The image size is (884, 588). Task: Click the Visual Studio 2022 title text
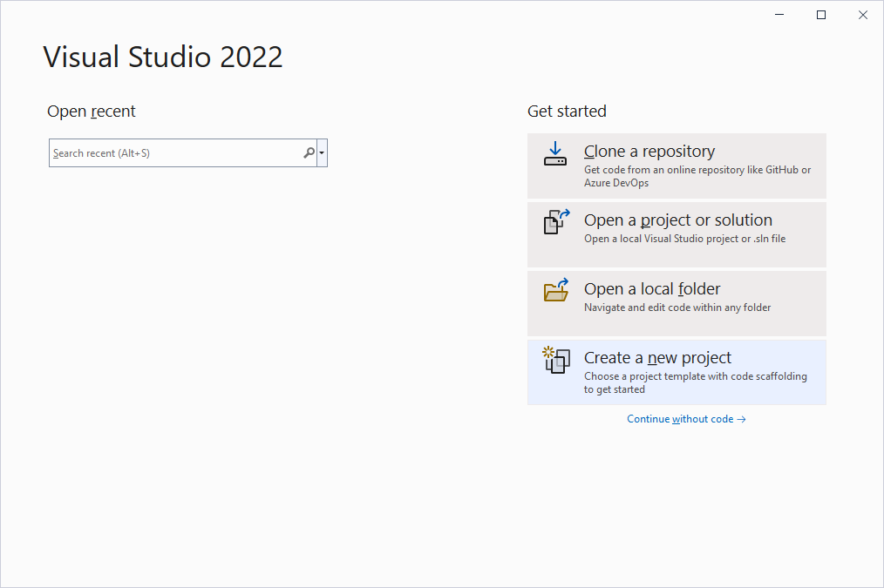(163, 57)
